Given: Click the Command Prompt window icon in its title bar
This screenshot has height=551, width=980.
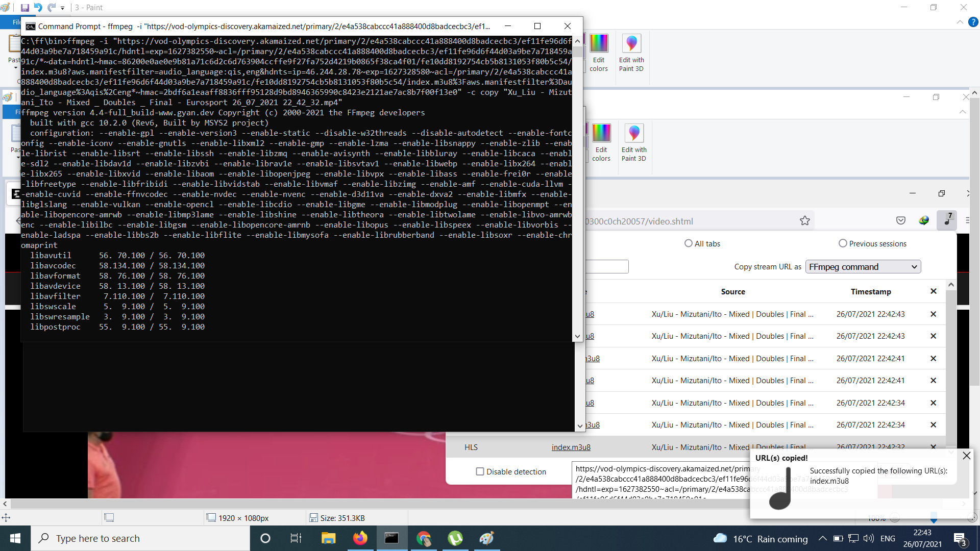Looking at the screenshot, I should [x=31, y=27].
